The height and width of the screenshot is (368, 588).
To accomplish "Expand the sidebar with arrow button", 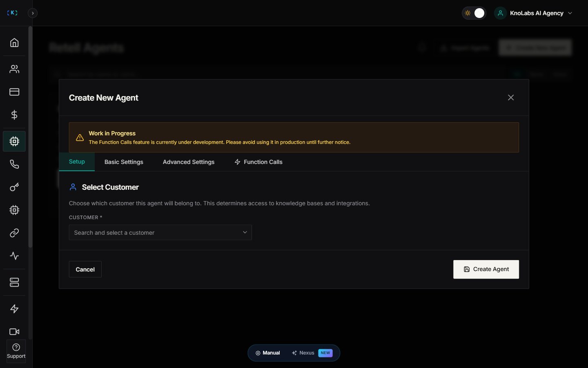I will (33, 13).
